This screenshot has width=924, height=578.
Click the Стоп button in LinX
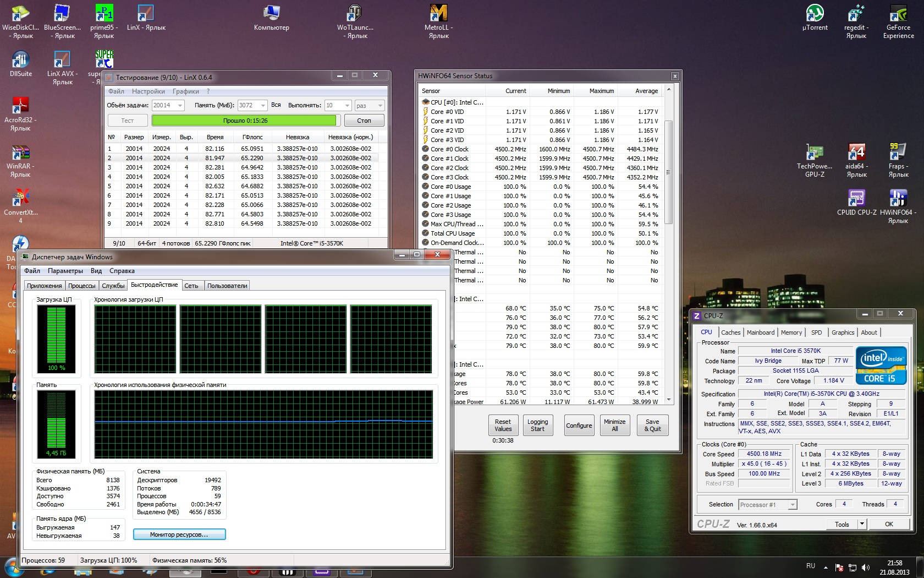364,121
